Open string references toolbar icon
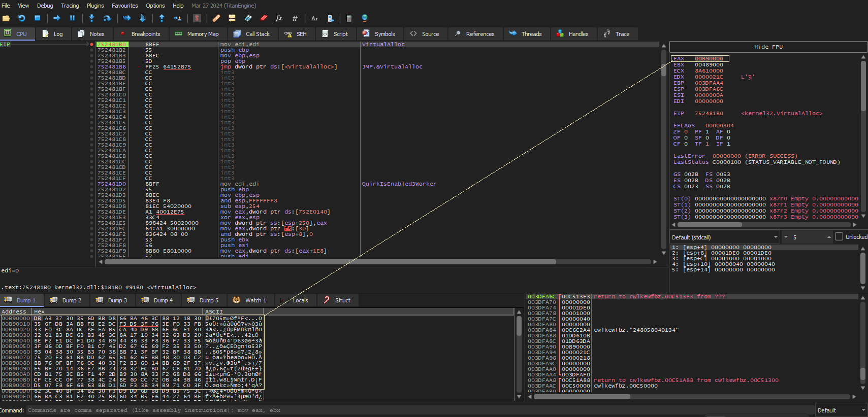868x417 pixels. [x=314, y=18]
